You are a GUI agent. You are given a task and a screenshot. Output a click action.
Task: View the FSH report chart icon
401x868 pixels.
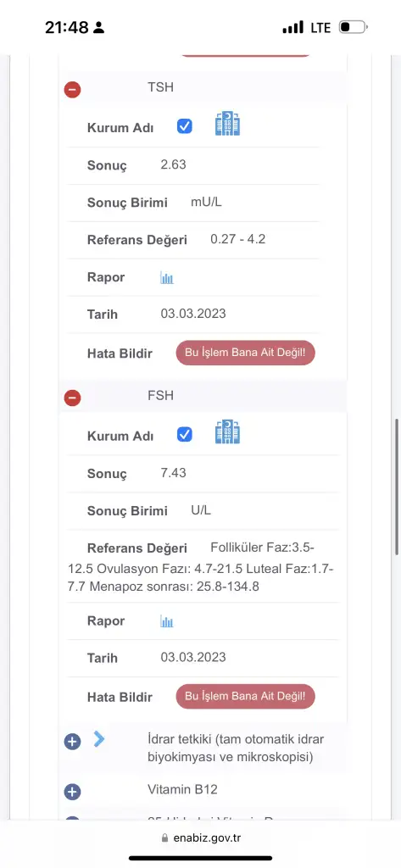click(167, 621)
